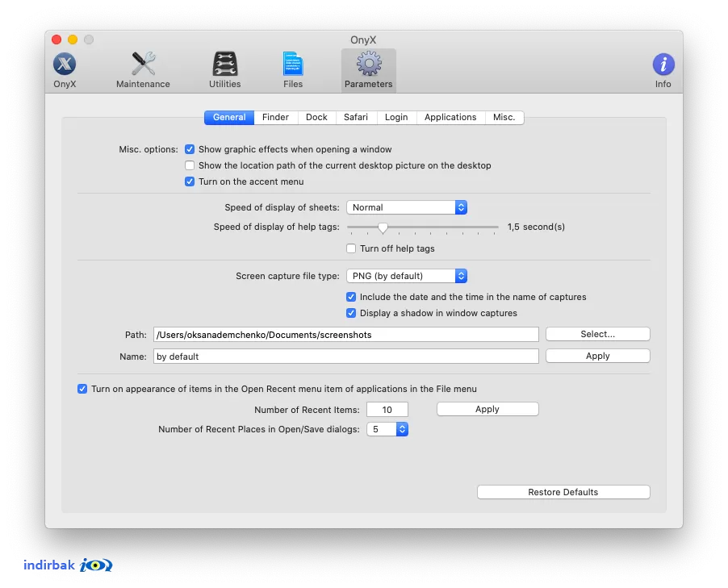Switch to the Misc. tab
Image resolution: width=728 pixels, height=588 pixels.
pos(504,118)
